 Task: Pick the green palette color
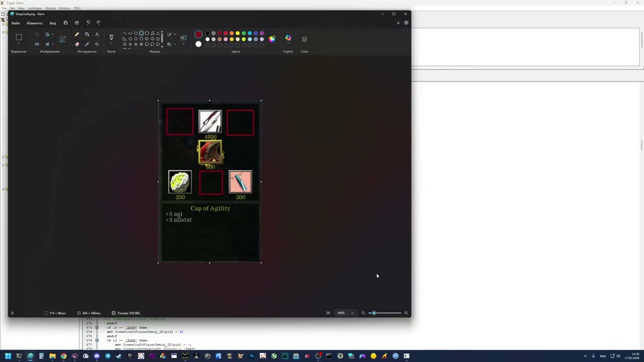244,33
